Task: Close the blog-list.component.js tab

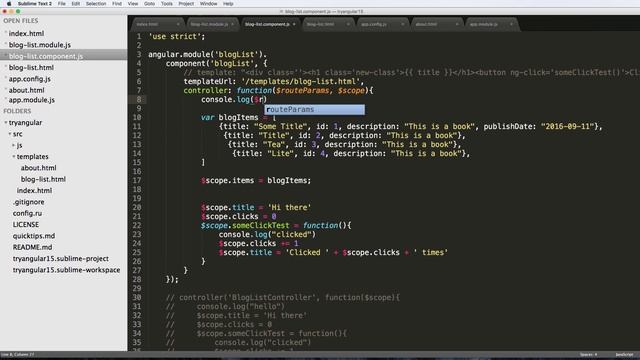Action: click(x=294, y=24)
